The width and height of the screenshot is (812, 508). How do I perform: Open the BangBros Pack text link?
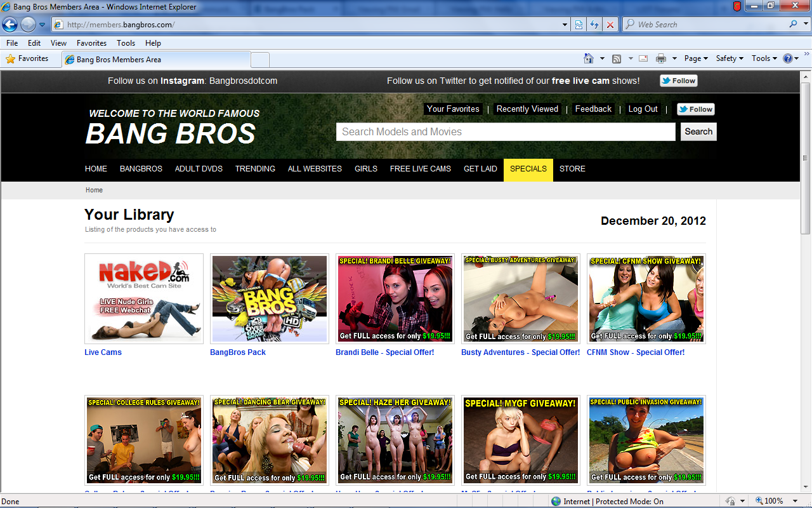[238, 352]
